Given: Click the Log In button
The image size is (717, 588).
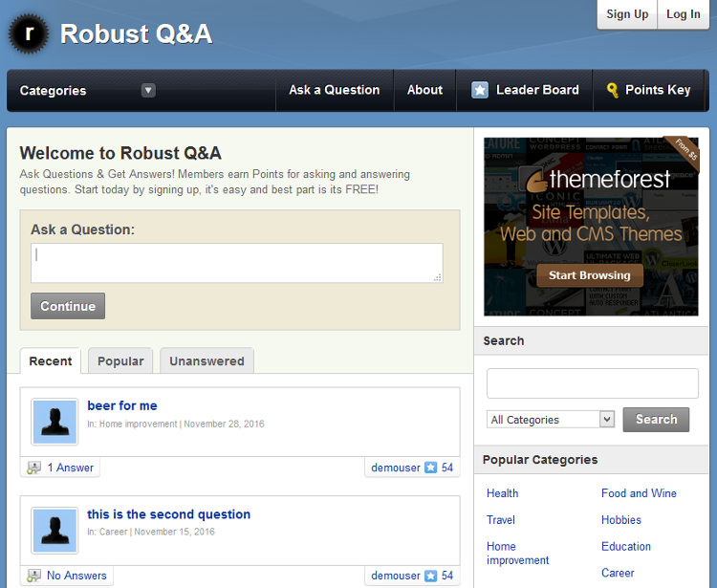Looking at the screenshot, I should tap(684, 14).
